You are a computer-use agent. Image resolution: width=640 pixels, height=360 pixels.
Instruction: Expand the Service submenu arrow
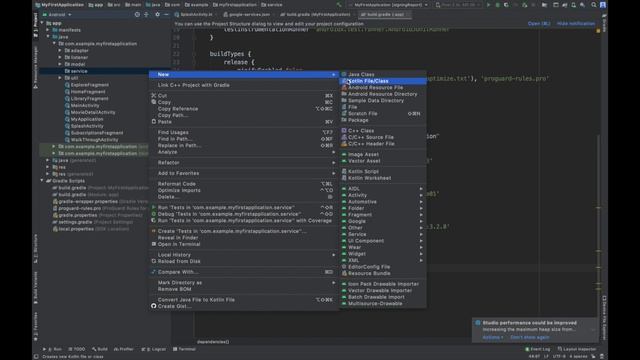[x=421, y=234]
